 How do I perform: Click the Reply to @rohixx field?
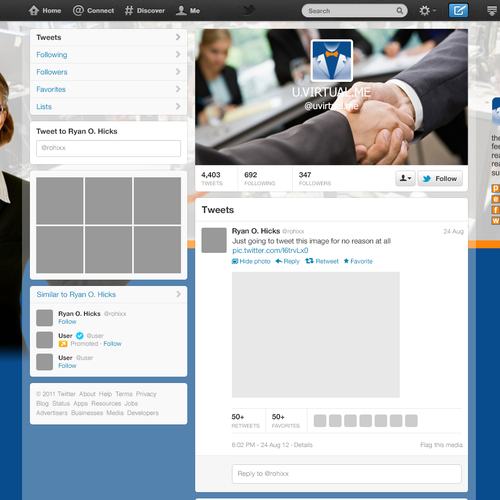347,474
